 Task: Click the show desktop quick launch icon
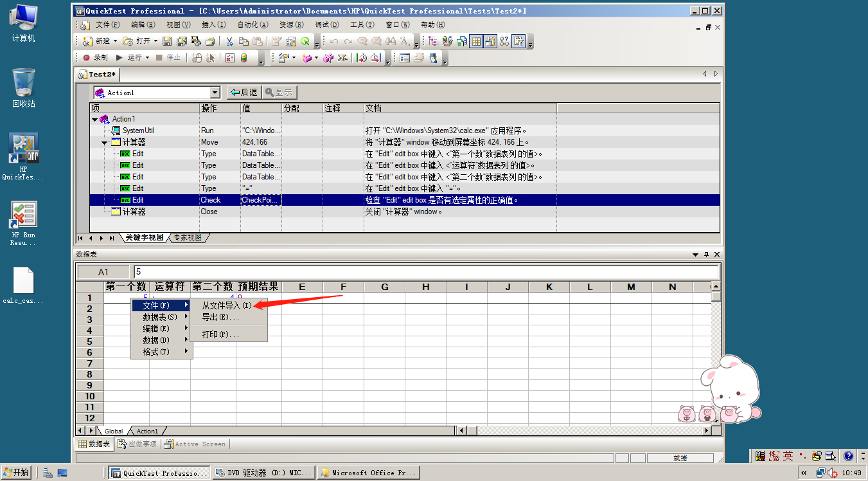(62, 473)
